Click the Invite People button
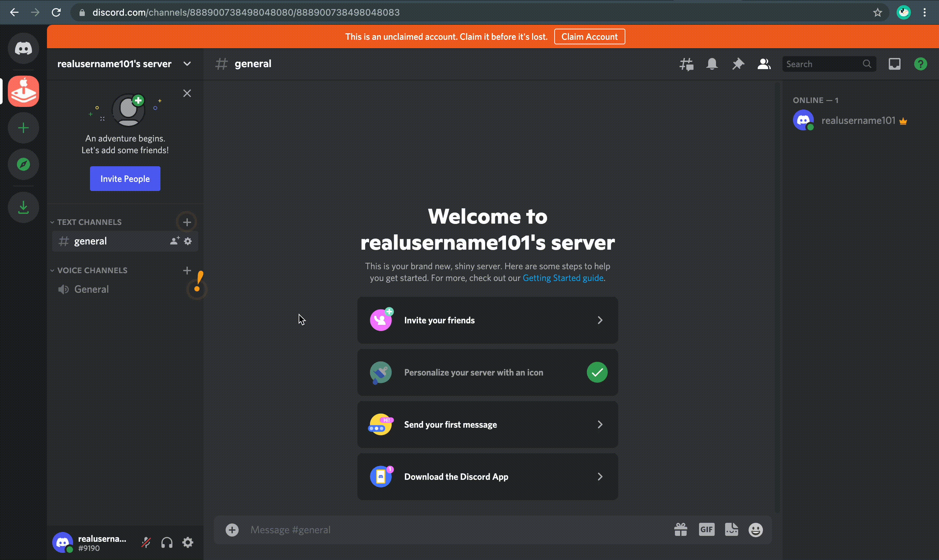The image size is (939, 560). point(125,179)
